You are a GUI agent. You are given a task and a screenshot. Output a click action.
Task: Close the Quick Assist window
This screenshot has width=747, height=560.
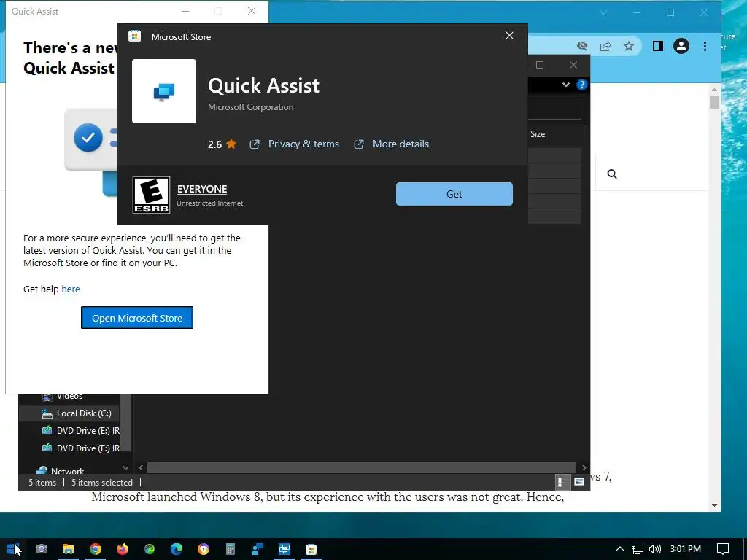pos(252,12)
